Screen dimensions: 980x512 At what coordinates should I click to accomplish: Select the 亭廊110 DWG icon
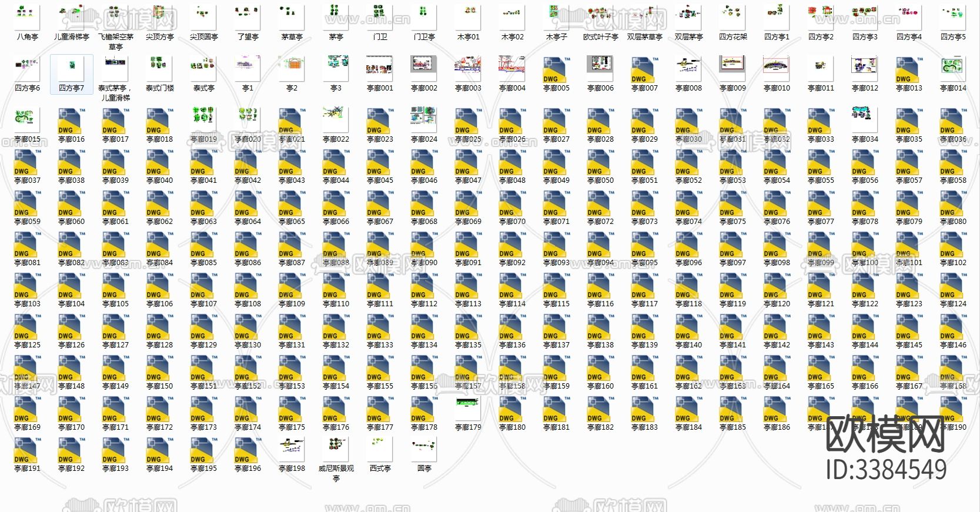[x=336, y=285]
